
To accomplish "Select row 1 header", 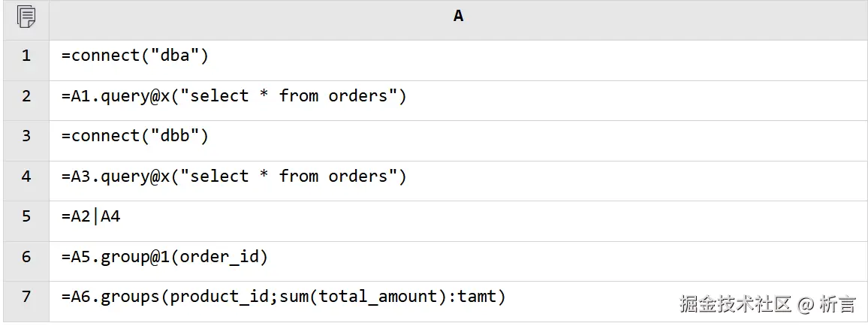I will coord(26,56).
